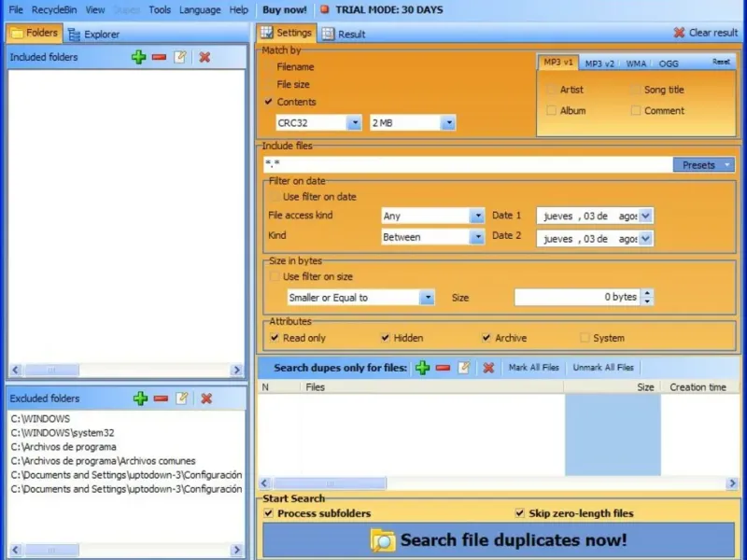Open the RecycleBin menu
Viewport: 747px width, 560px height.
click(54, 9)
